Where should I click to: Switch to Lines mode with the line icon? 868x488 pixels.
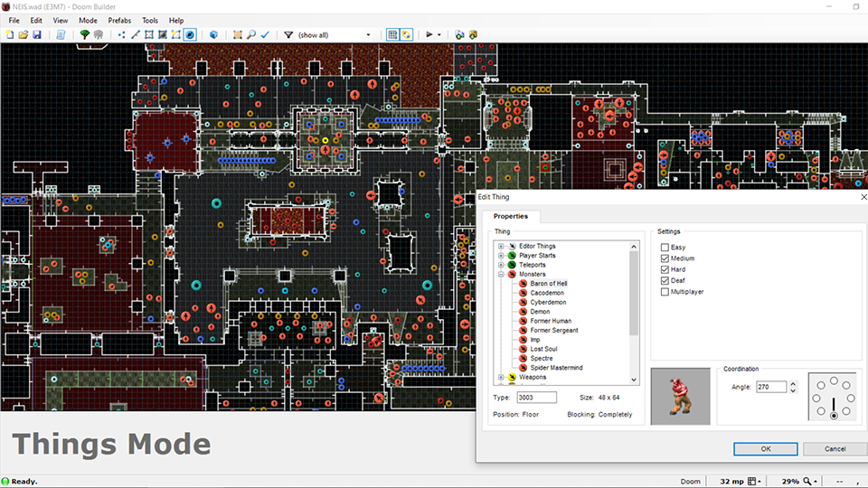click(x=136, y=35)
